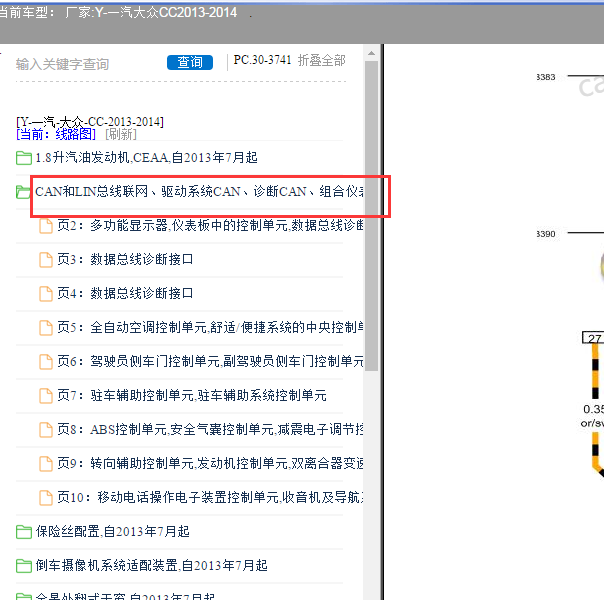This screenshot has height=600, width=604.
Task: Open 页6：驾驶员侧车门控制单元 page
Action: tap(210, 361)
